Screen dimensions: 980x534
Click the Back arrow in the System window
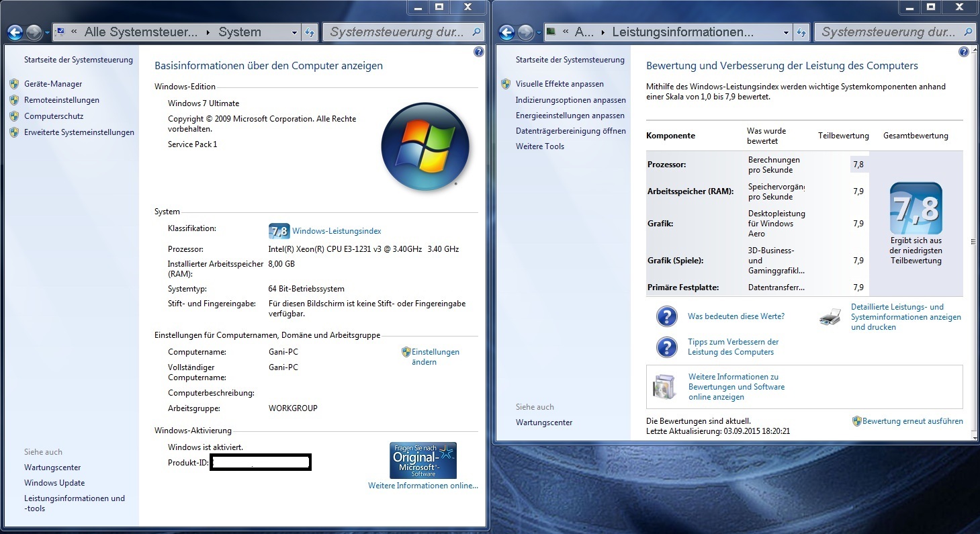[15, 32]
